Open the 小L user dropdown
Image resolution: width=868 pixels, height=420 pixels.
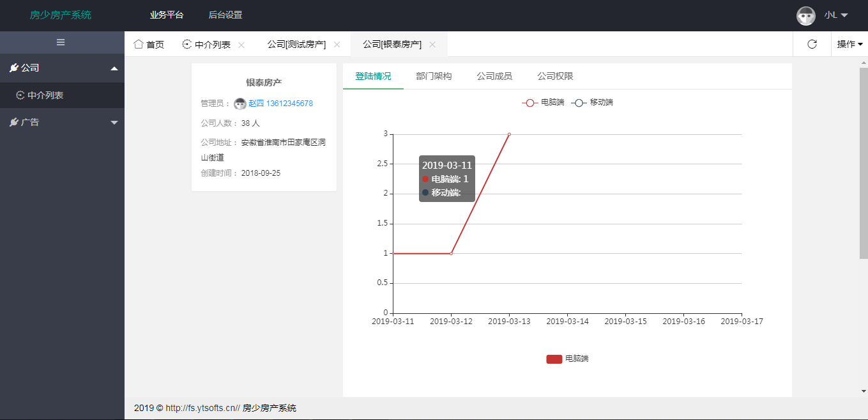pos(835,15)
